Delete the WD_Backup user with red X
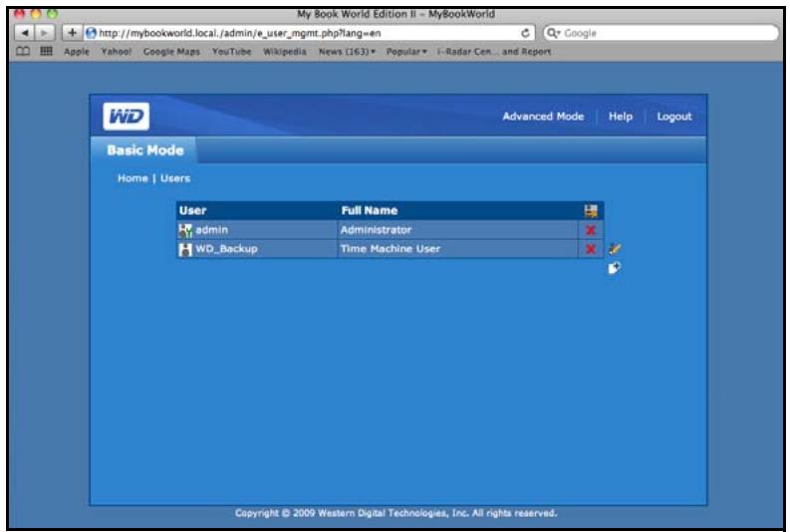790x532 pixels. [591, 249]
